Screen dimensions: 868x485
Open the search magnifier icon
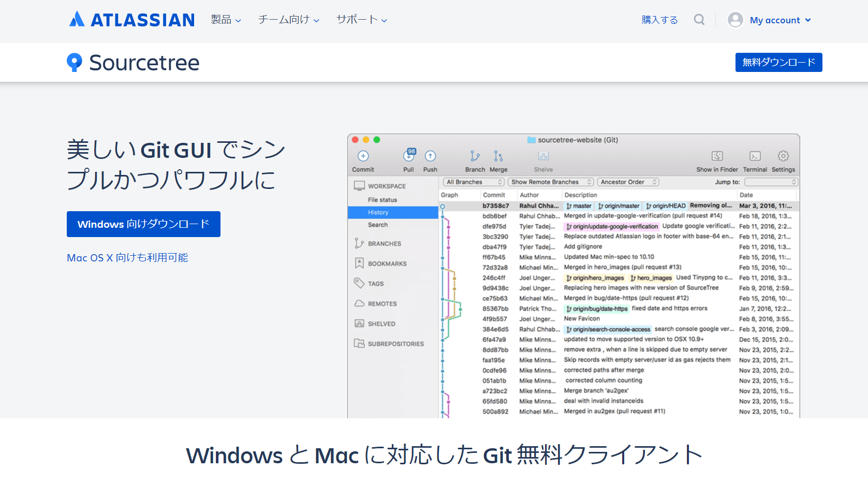pyautogui.click(x=699, y=20)
